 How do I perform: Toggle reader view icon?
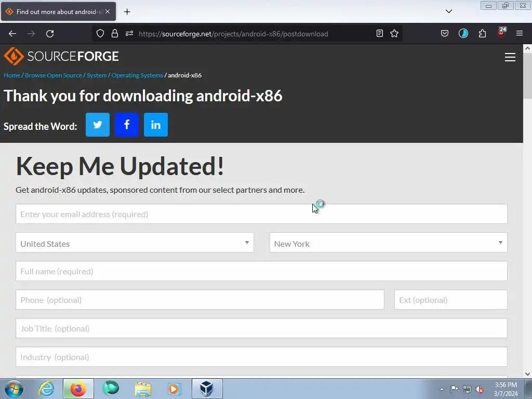click(x=380, y=33)
